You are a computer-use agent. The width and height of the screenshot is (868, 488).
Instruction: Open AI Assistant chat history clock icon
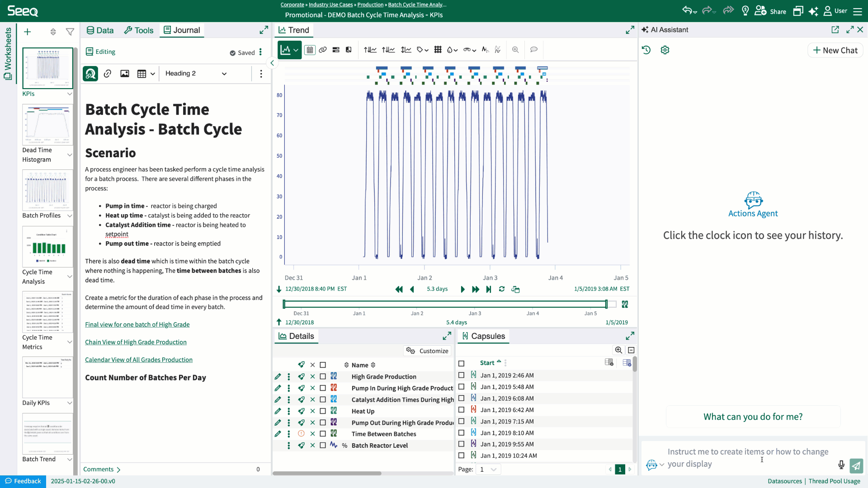pyautogui.click(x=646, y=50)
